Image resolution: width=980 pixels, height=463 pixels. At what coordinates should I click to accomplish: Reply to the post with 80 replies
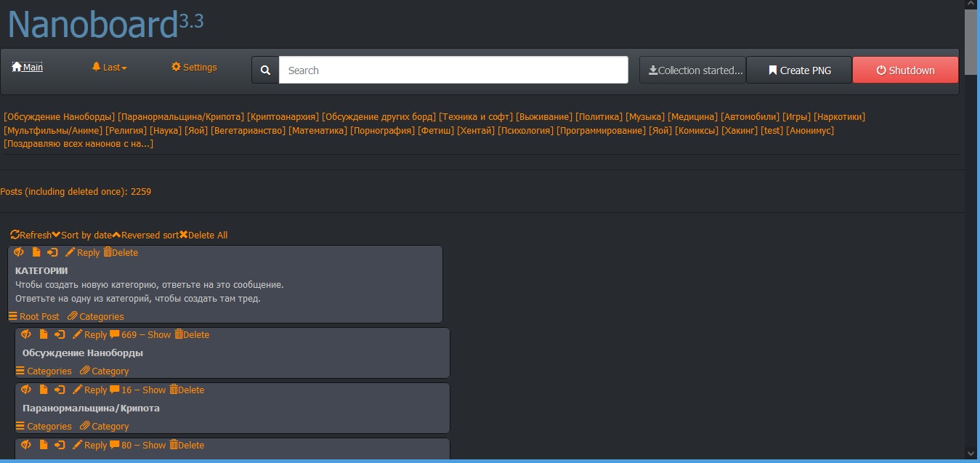point(89,446)
